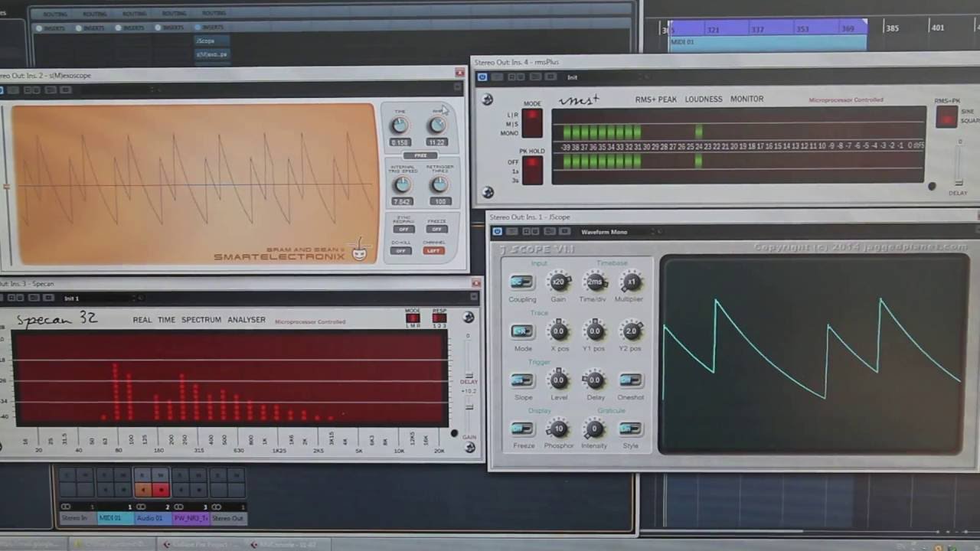Toggle the s(M)exoscope Freeze OFF button
Image resolution: width=980 pixels, height=551 pixels.
tap(437, 229)
